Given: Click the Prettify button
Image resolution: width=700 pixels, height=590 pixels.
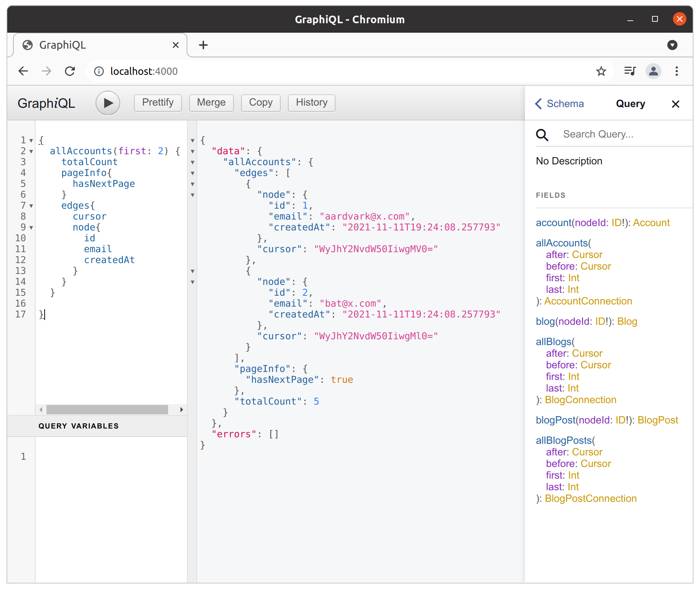Looking at the screenshot, I should click(158, 103).
